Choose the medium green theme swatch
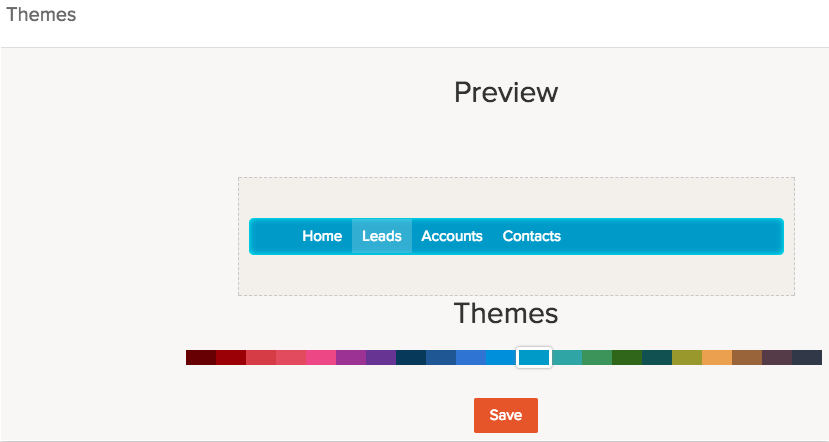This screenshot has height=442, width=829. (x=597, y=357)
